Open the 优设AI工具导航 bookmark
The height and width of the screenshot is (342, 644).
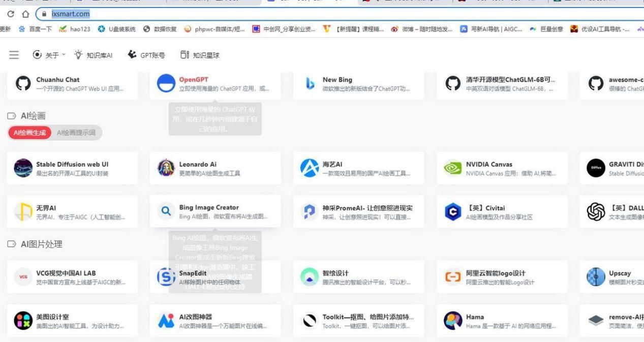tap(600, 29)
